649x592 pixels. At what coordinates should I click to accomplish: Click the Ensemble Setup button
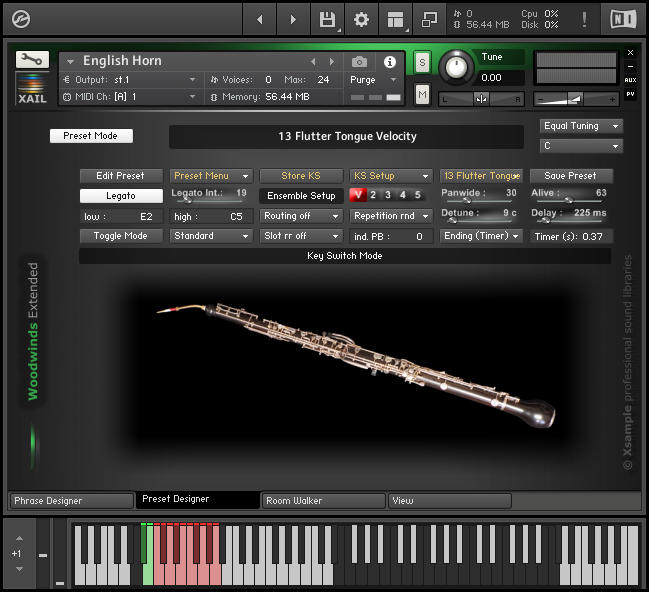pyautogui.click(x=301, y=196)
